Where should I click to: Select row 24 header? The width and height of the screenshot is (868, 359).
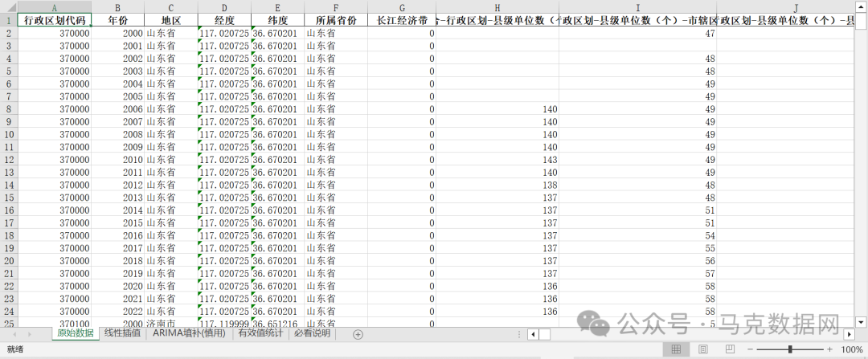9,311
